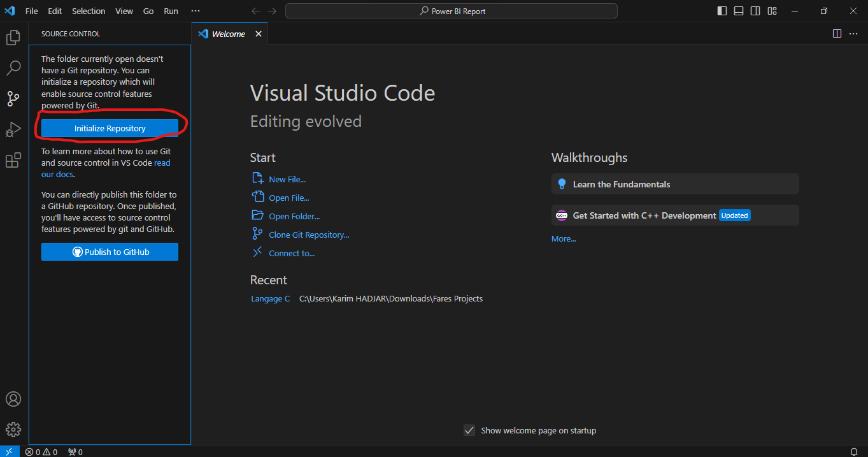
Task: Open the Search view in activity bar
Action: [x=13, y=68]
